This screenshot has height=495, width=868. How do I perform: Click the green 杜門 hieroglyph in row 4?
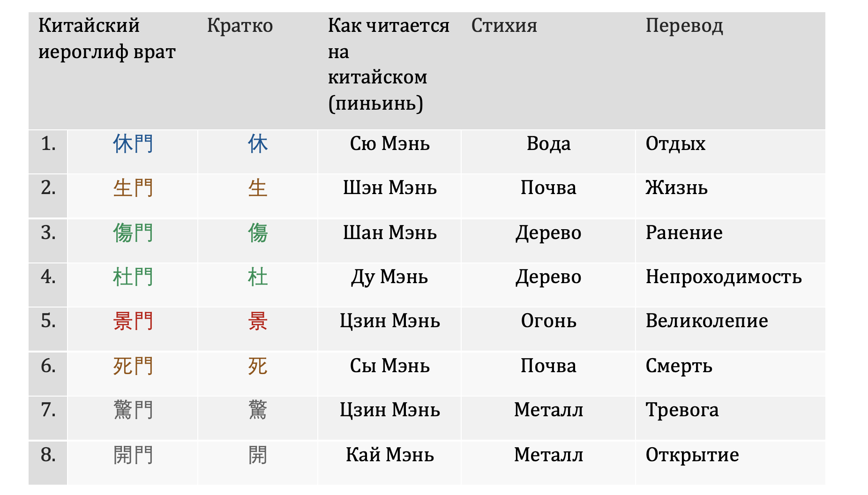point(133,277)
